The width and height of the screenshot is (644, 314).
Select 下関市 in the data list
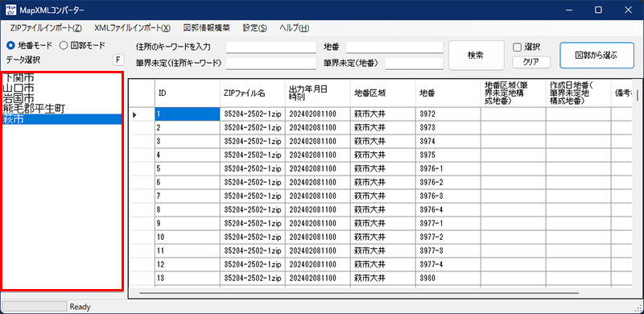tap(62, 77)
